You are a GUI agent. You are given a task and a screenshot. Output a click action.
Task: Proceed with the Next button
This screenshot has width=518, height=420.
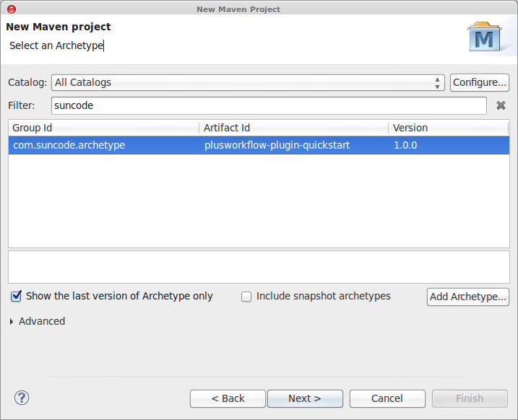pos(304,398)
